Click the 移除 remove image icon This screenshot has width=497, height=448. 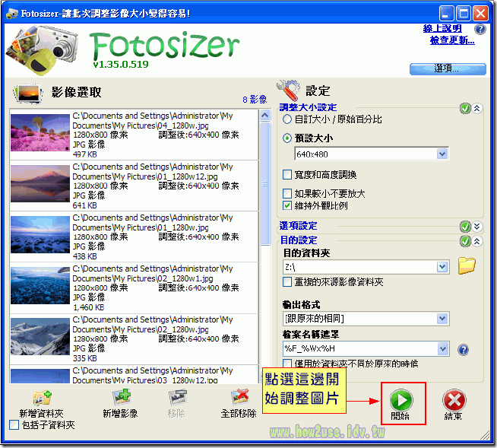point(177,398)
